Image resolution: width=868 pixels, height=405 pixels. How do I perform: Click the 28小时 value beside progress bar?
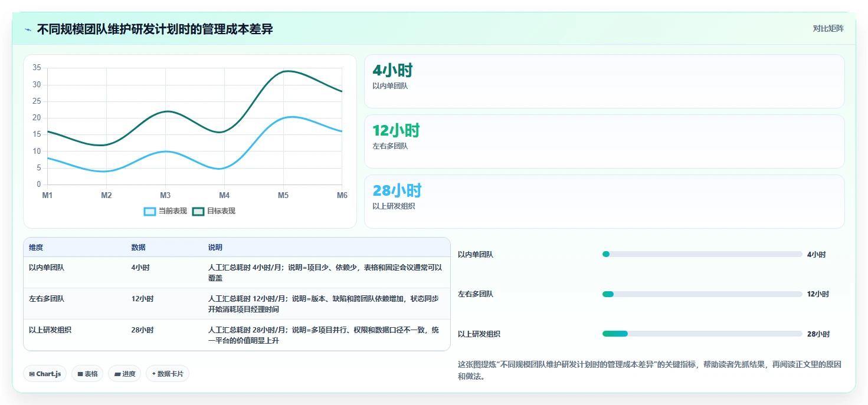tap(818, 334)
